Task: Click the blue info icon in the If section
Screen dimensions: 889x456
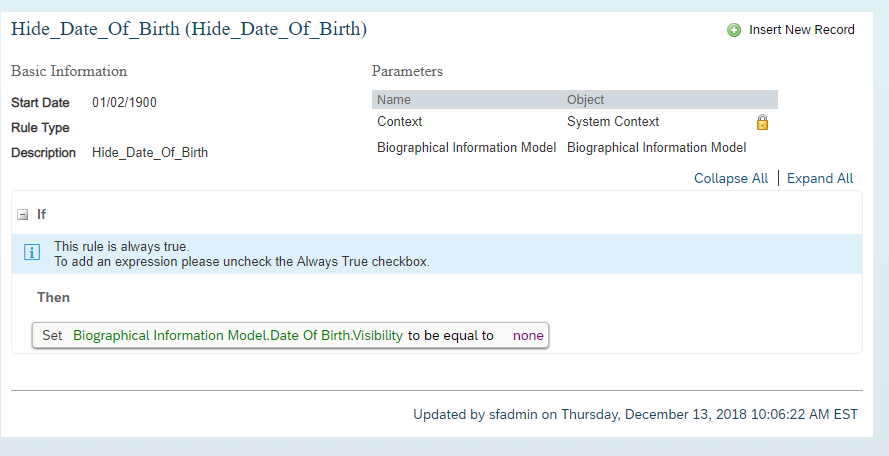Action: (x=32, y=252)
